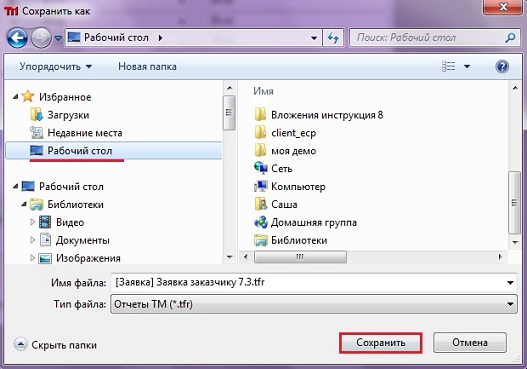
Task: Click the Саша user folder icon
Action: coord(261,204)
